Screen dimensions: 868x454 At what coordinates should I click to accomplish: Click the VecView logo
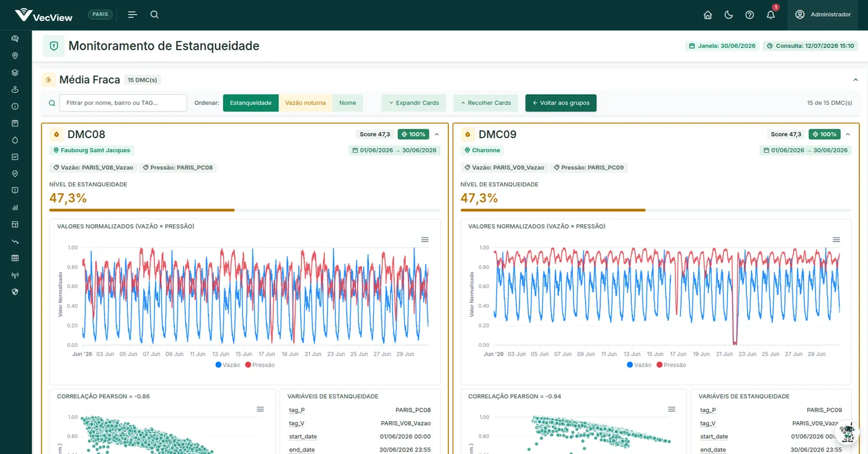click(43, 15)
